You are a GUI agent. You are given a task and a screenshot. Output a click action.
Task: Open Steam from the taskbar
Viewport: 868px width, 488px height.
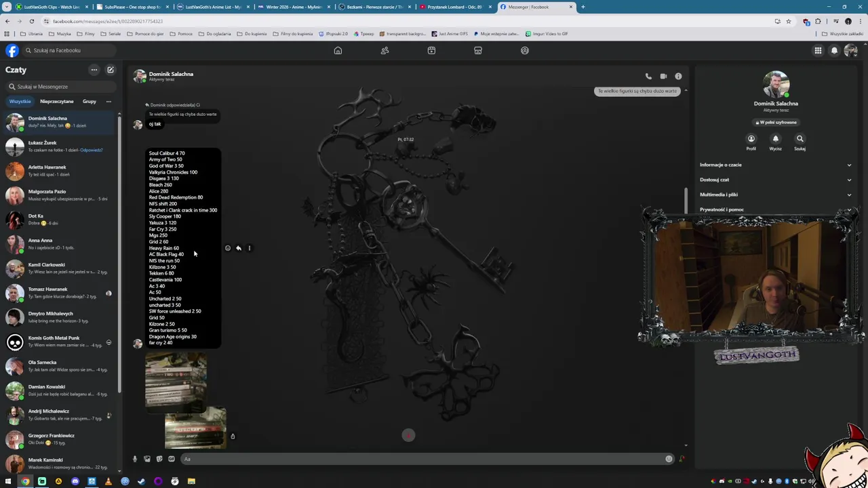pyautogui.click(x=141, y=481)
